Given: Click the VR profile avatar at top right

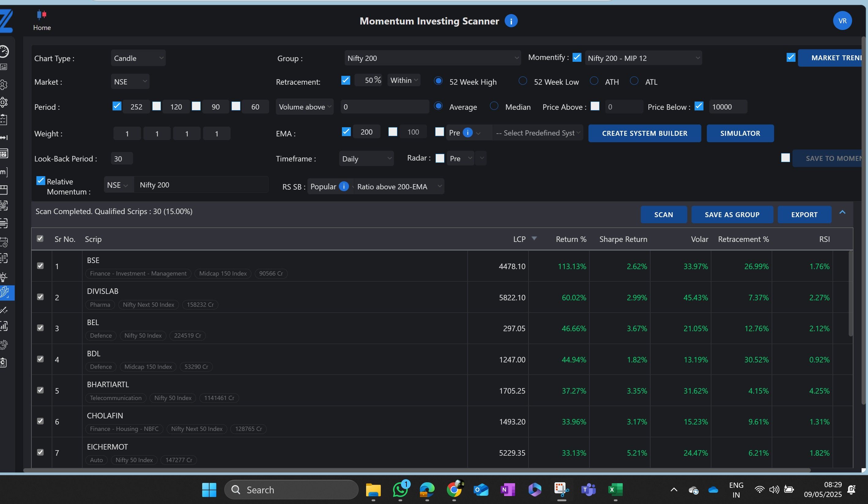Looking at the screenshot, I should 843,20.
